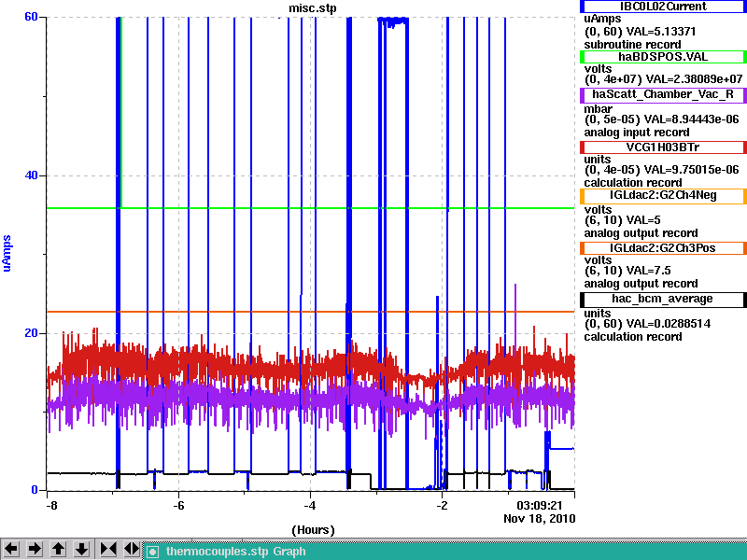Click the mbar units label
Viewport: 747px width, 560px height.
tap(598, 108)
